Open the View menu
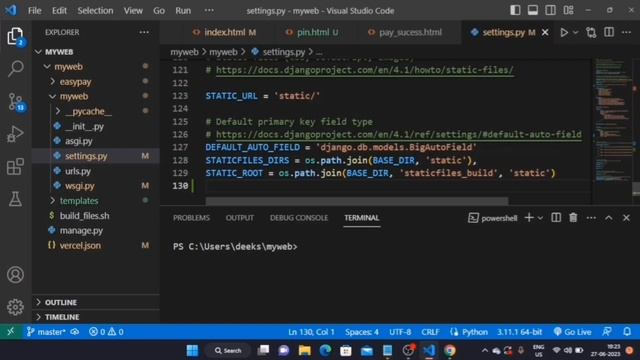 coord(133,11)
